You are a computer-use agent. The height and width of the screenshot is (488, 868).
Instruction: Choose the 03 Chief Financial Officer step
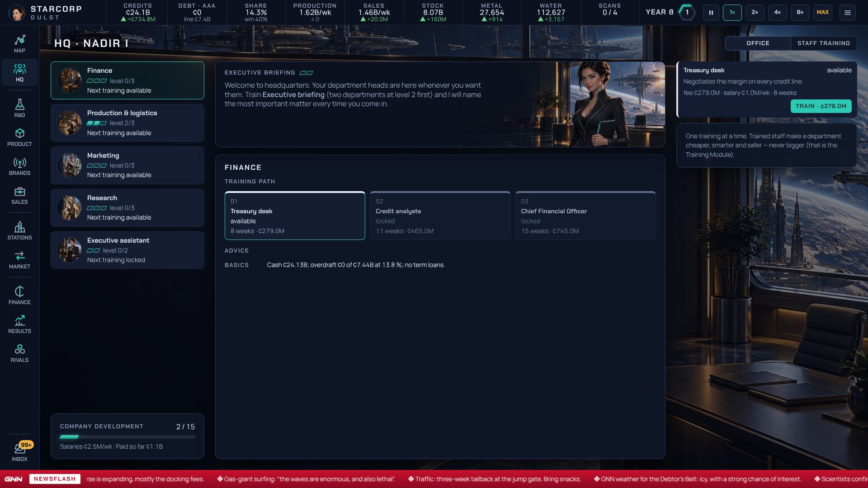click(x=585, y=216)
